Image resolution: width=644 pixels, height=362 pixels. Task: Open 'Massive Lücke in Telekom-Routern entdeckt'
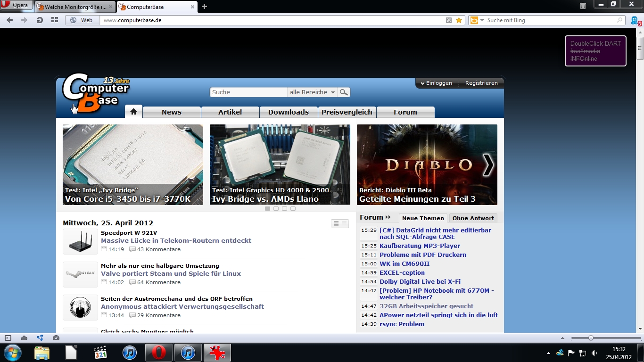coord(176,240)
